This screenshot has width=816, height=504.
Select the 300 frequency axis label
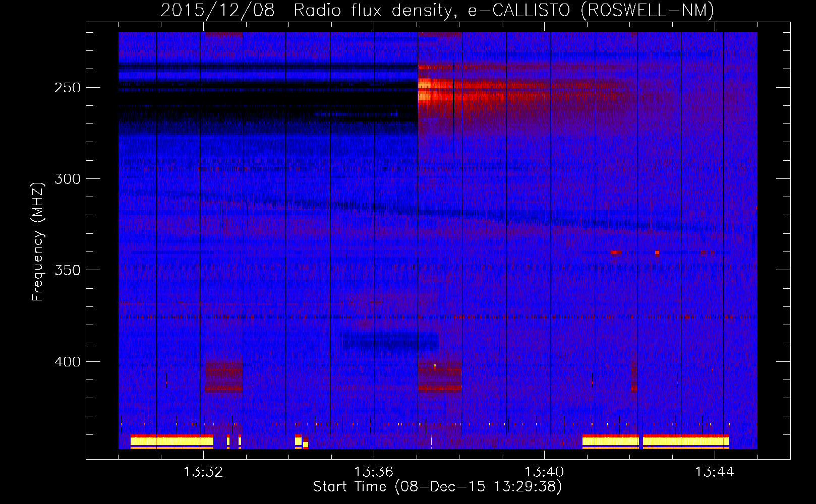tap(68, 179)
